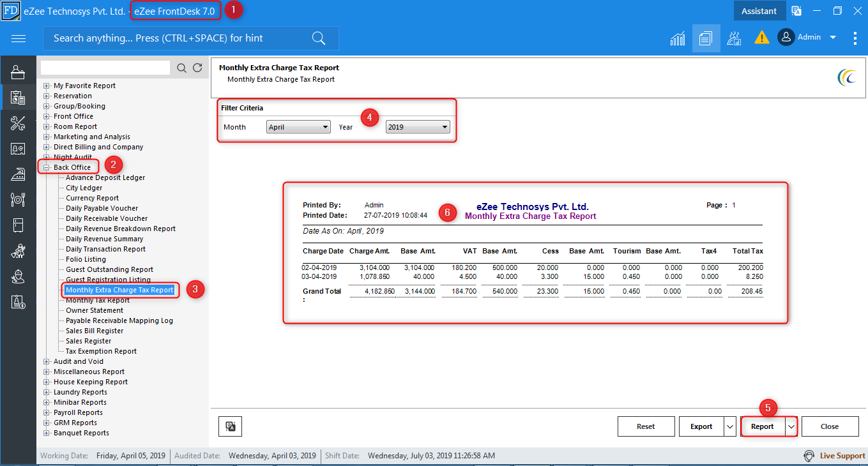Open the restaurant cutlery sidebar icon
The width and height of the screenshot is (868, 466).
pos(18,200)
